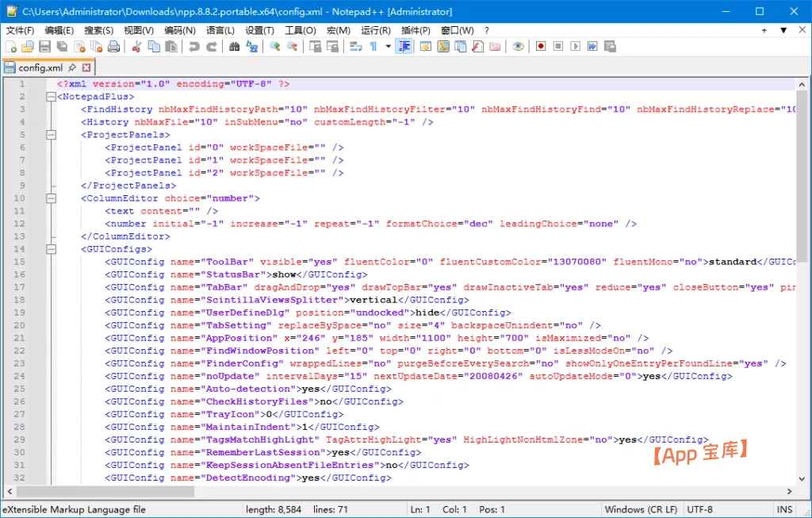Click the Undo arrow icon
Viewport: 812px width, 518px height.
pyautogui.click(x=194, y=47)
